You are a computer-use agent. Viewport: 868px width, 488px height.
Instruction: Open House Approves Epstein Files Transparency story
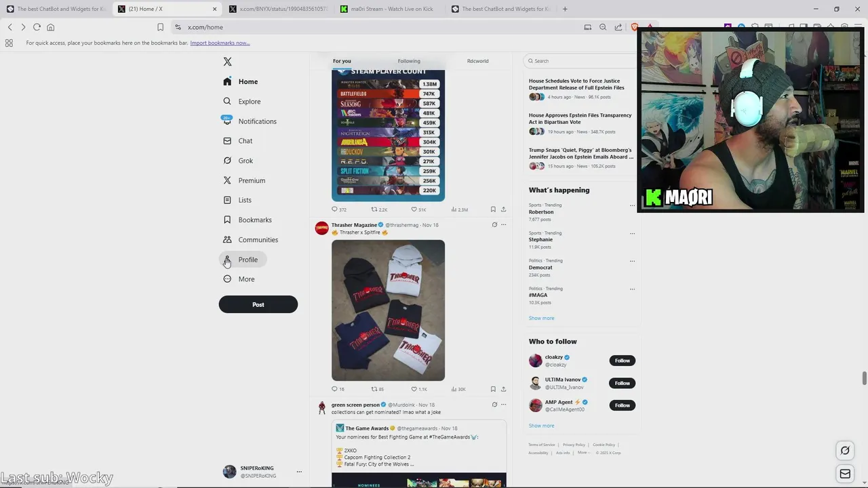coord(582,125)
